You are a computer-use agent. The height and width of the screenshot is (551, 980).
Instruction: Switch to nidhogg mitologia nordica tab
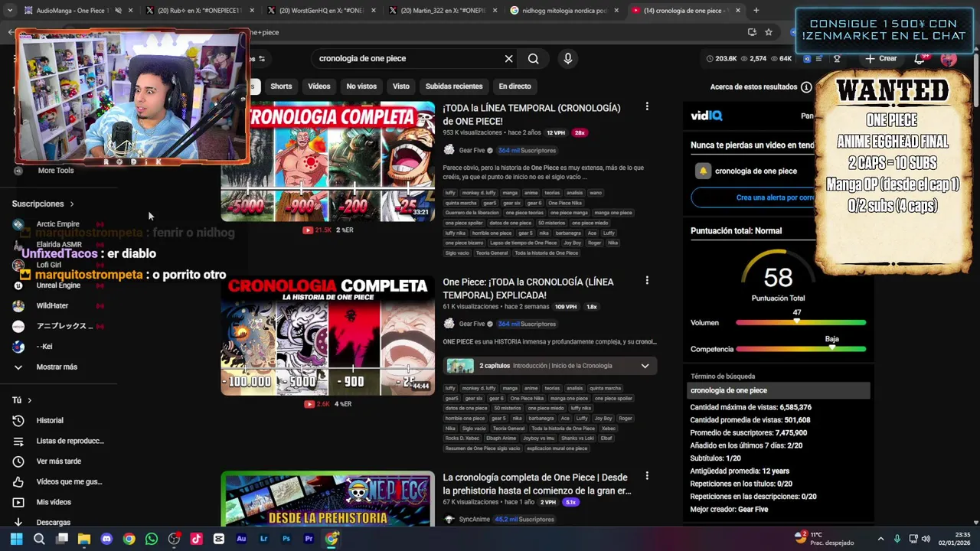click(564, 11)
